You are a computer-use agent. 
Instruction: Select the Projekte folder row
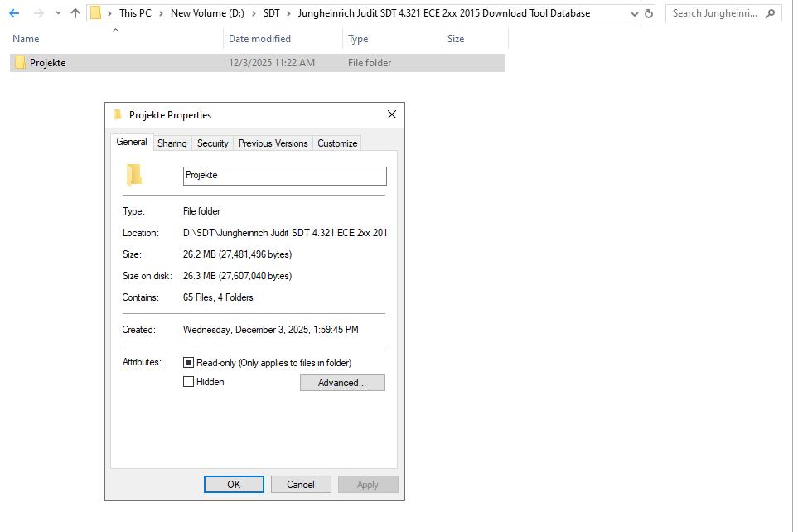pyautogui.click(x=258, y=63)
